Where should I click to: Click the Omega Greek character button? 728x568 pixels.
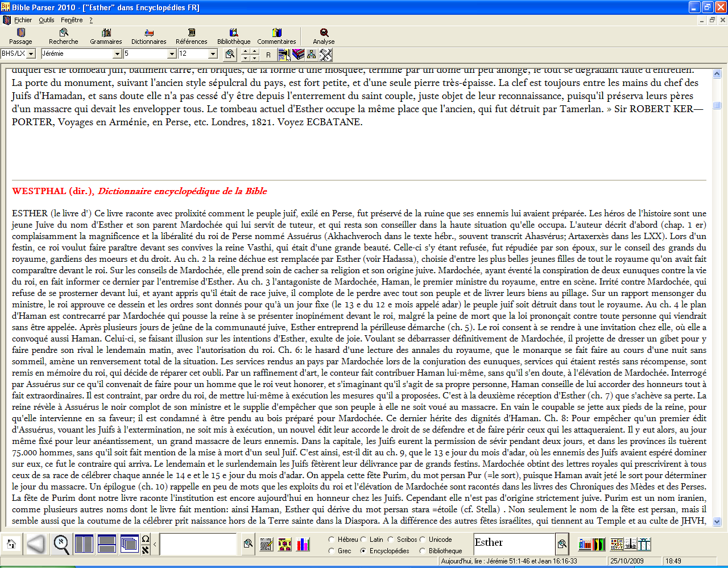[146, 539]
